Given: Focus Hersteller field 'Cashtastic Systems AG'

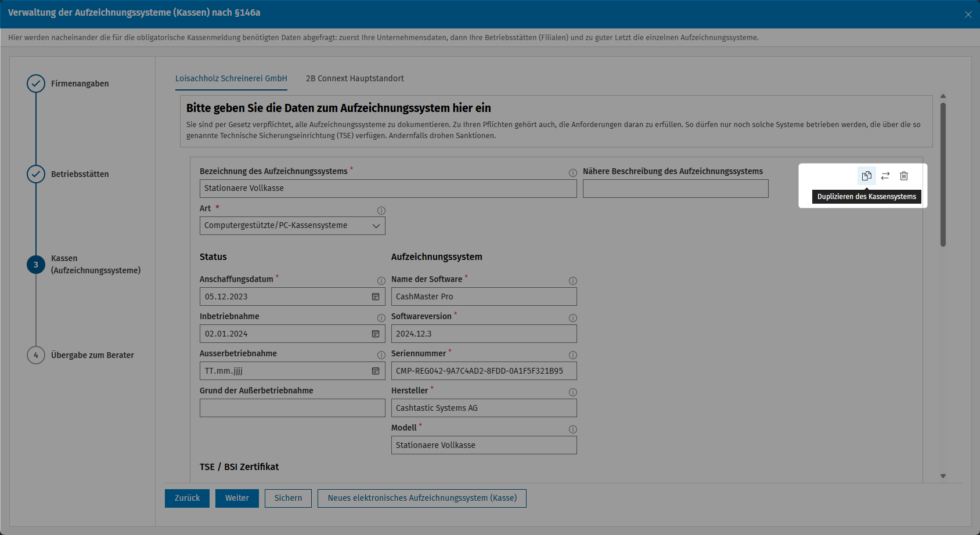Looking at the screenshot, I should (x=484, y=408).
